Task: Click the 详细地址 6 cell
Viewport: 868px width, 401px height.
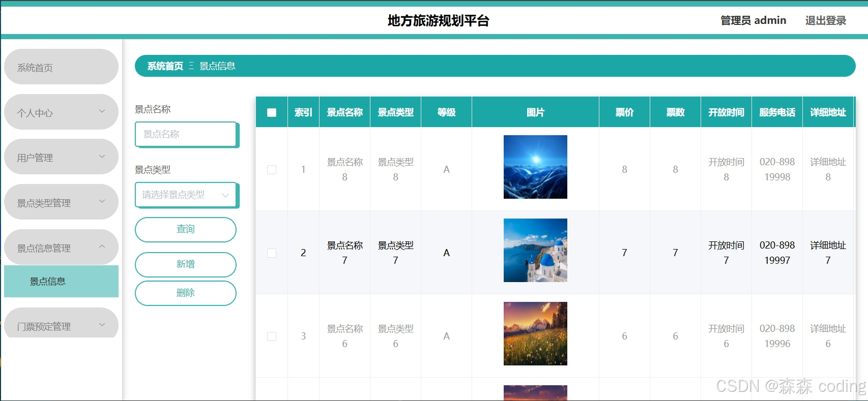Action: click(828, 336)
